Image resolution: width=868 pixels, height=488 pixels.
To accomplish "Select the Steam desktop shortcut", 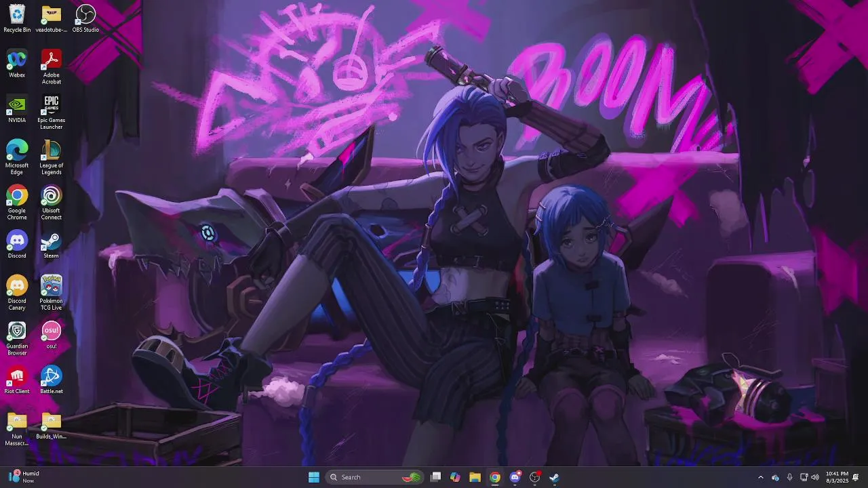I will tap(51, 245).
